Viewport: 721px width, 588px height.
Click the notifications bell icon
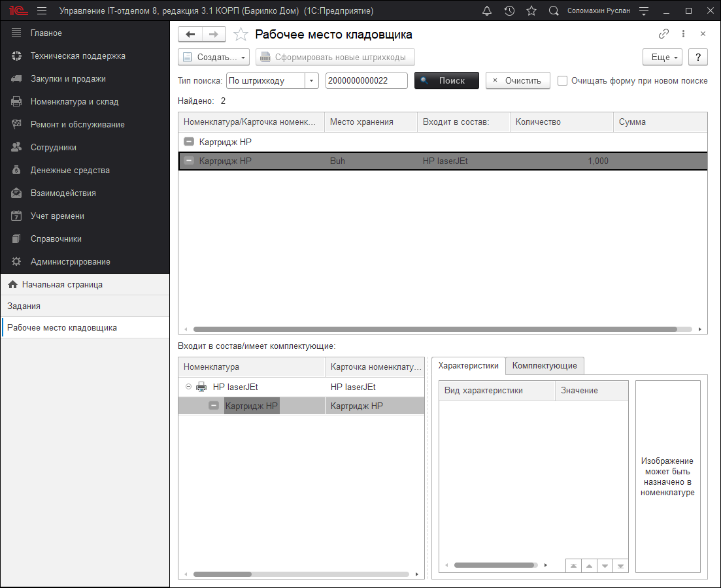pyautogui.click(x=486, y=11)
